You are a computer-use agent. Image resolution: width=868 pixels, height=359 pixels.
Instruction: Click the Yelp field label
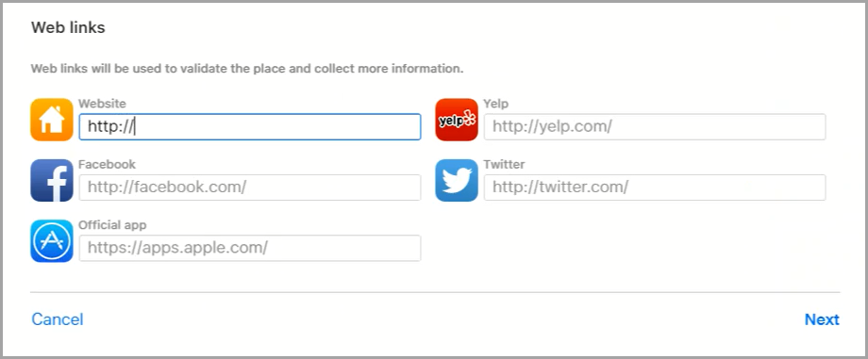(496, 104)
